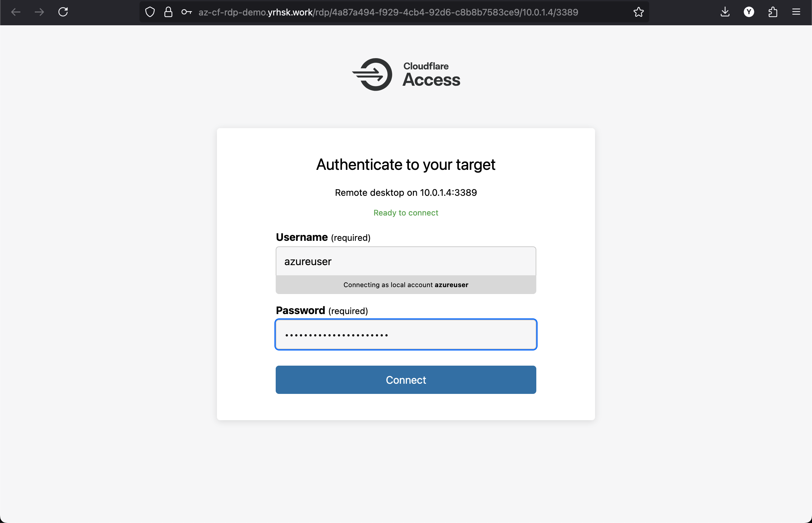Open saved logins via the key icon

point(186,12)
